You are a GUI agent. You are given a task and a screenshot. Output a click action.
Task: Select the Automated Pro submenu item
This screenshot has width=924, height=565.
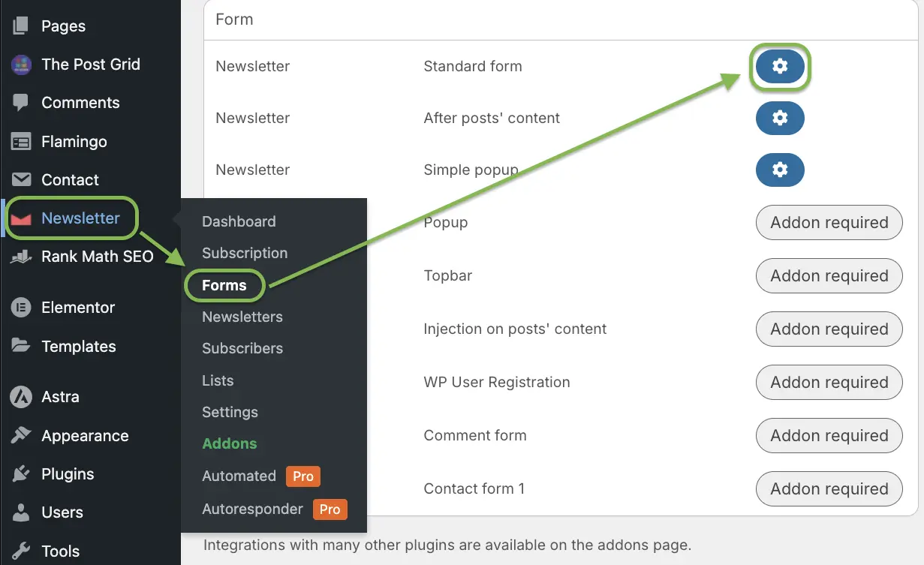tap(239, 476)
